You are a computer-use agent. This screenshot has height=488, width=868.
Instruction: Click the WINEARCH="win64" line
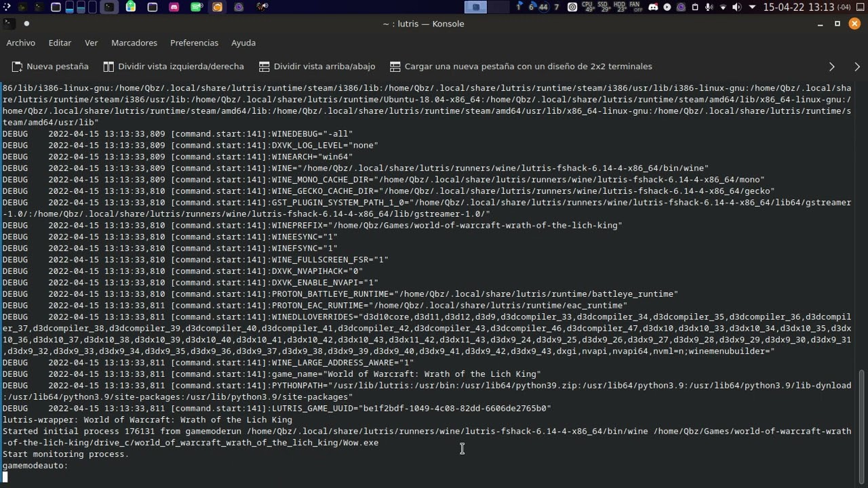178,157
